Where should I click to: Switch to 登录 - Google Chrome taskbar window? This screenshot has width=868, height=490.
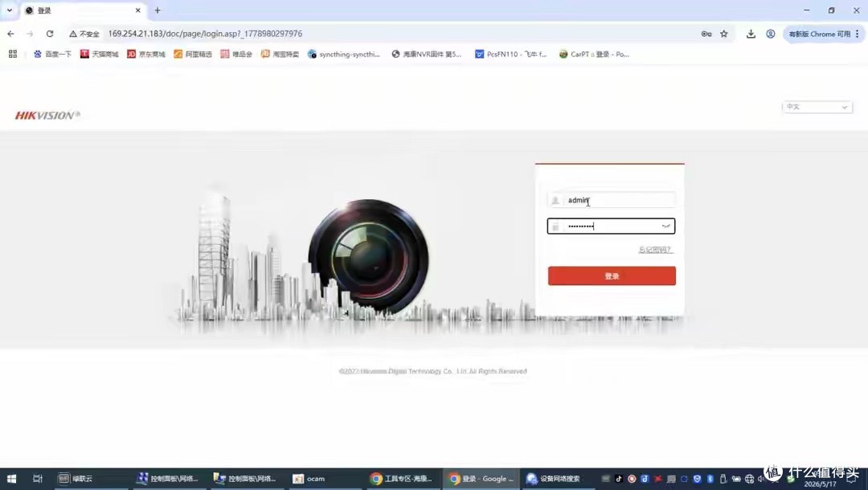[x=481, y=479]
